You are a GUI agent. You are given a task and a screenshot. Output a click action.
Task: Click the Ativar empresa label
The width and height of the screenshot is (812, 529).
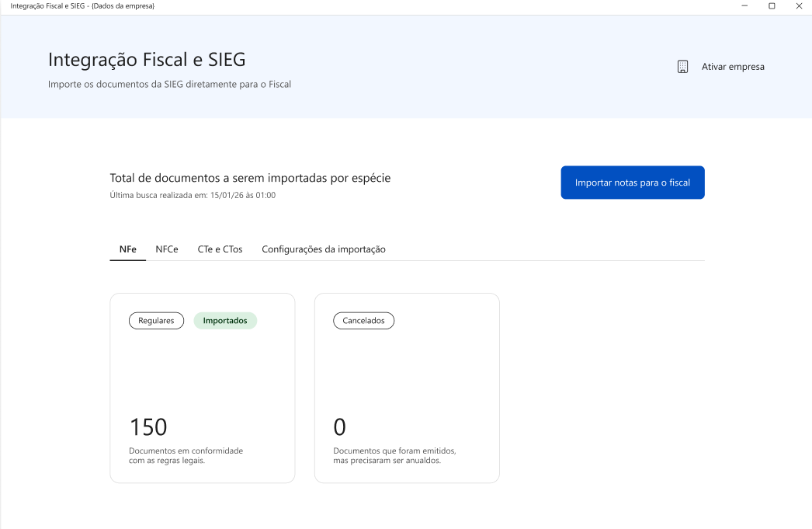point(733,67)
